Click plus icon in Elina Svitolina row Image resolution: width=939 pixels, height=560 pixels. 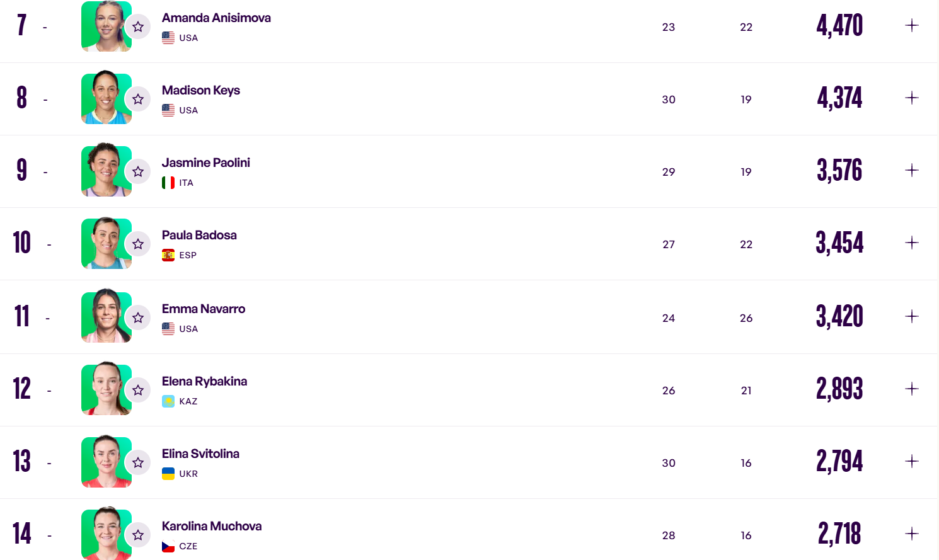coord(912,461)
